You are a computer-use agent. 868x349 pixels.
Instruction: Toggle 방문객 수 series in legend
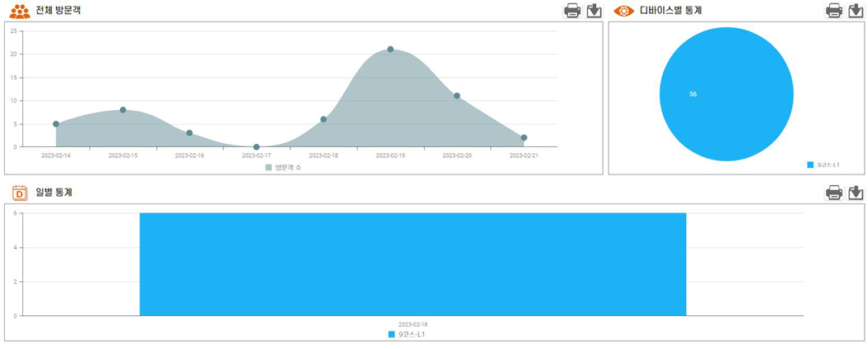[283, 167]
